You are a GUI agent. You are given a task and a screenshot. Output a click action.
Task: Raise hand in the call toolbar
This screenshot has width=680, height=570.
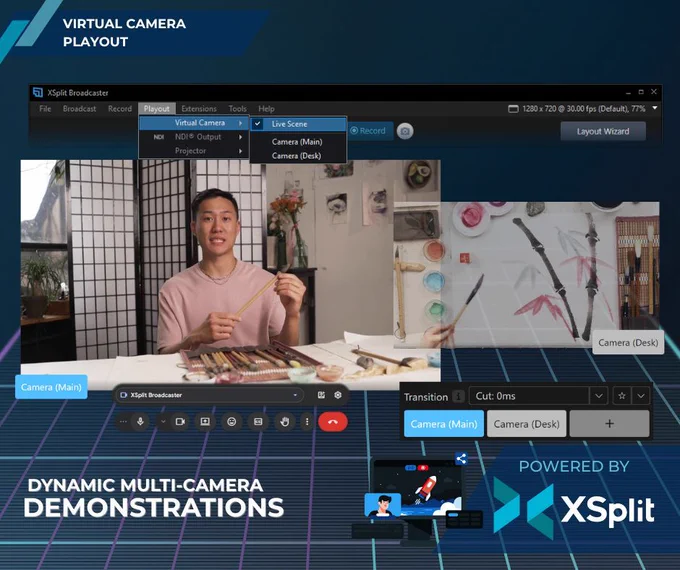[x=284, y=422]
